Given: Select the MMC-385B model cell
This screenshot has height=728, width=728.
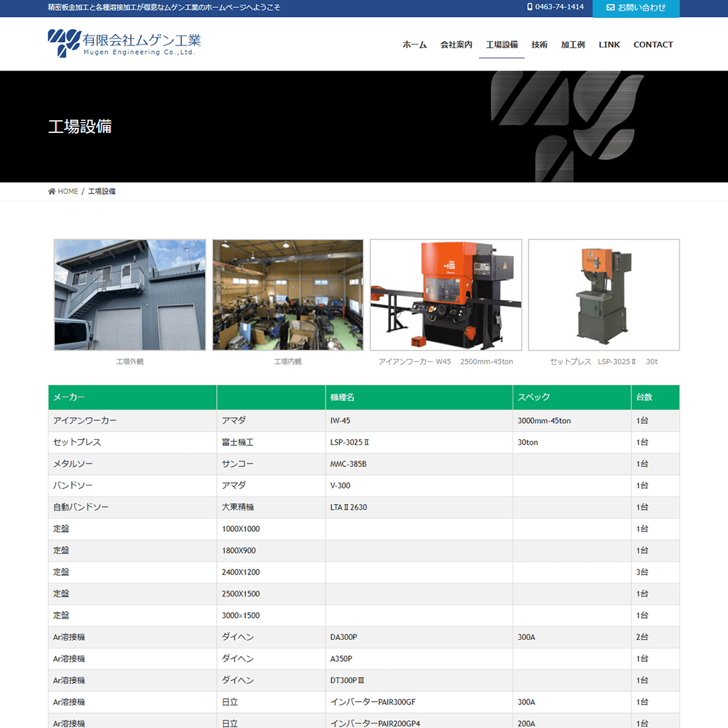Looking at the screenshot, I should point(419,464).
